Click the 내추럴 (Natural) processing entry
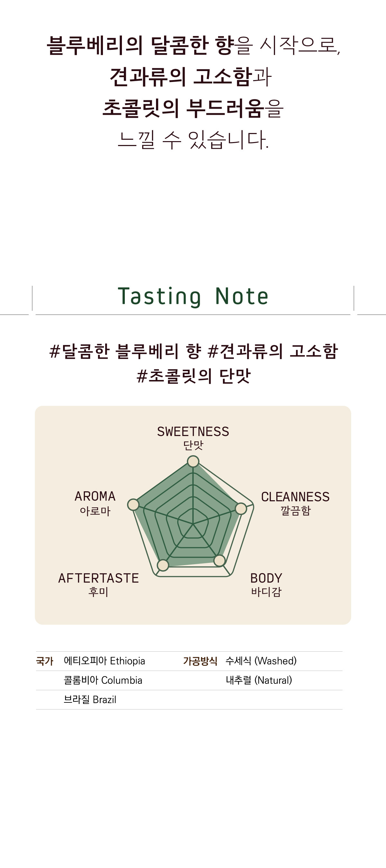 pyautogui.click(x=259, y=680)
